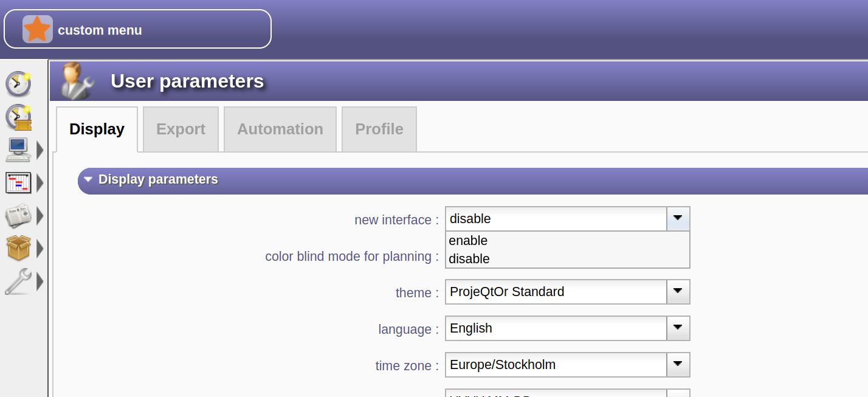Open the Gantt planning chart icon
The height and width of the screenshot is (397, 868).
18,182
